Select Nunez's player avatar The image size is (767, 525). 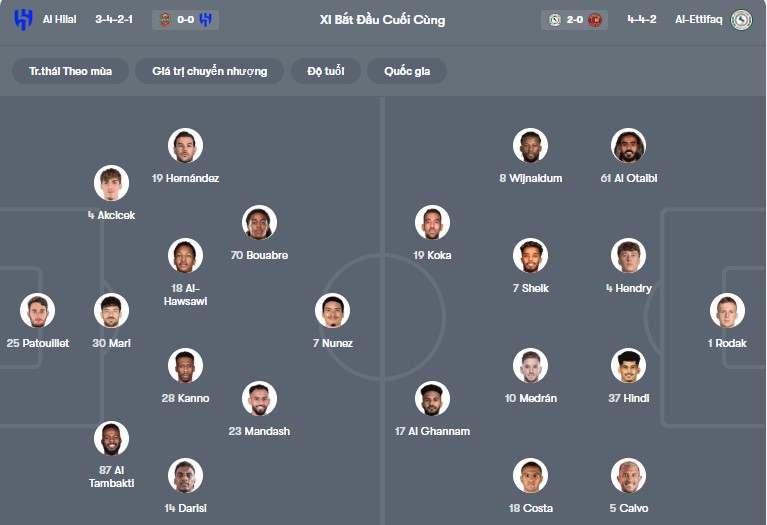tap(332, 311)
